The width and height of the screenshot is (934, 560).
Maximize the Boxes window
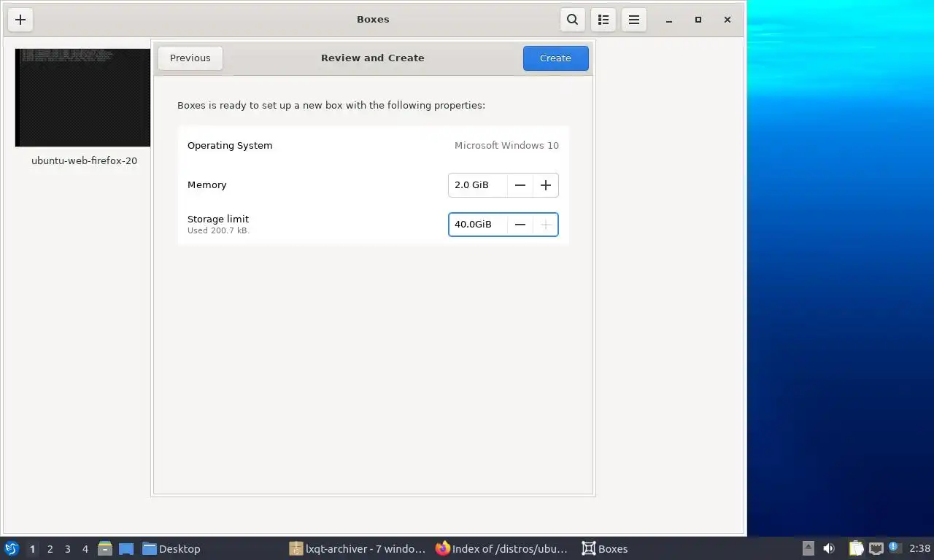[x=698, y=20]
